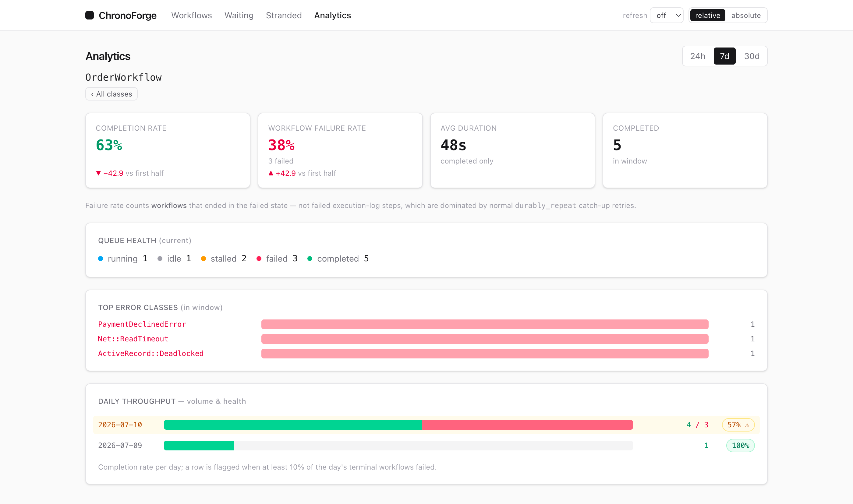
Task: Click the failed 3 queue entry
Action: point(277,259)
